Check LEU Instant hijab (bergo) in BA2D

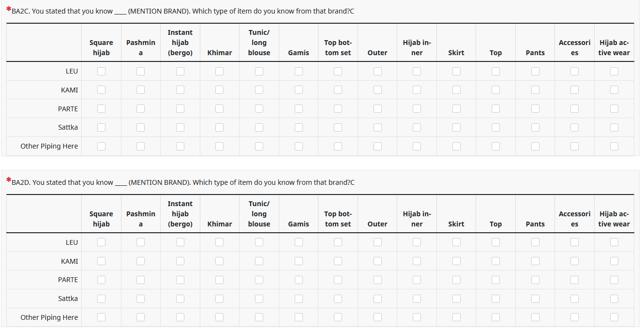[180, 242]
